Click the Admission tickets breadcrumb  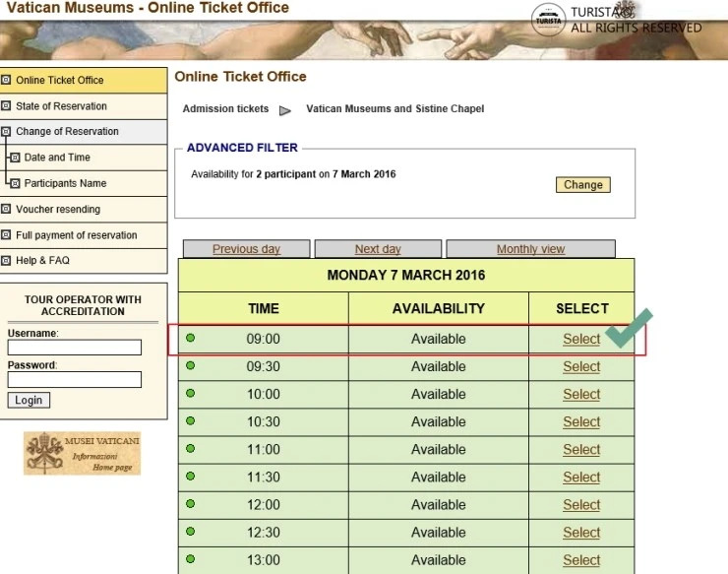click(225, 108)
